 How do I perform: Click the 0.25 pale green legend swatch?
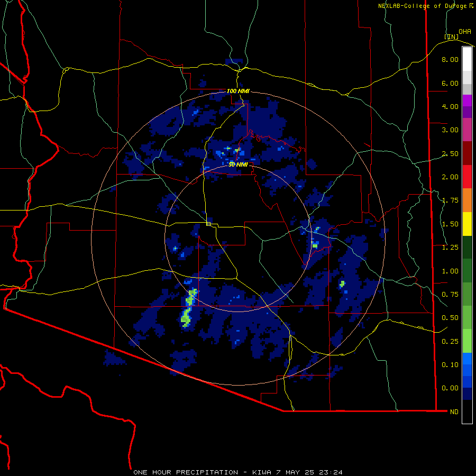467,341
